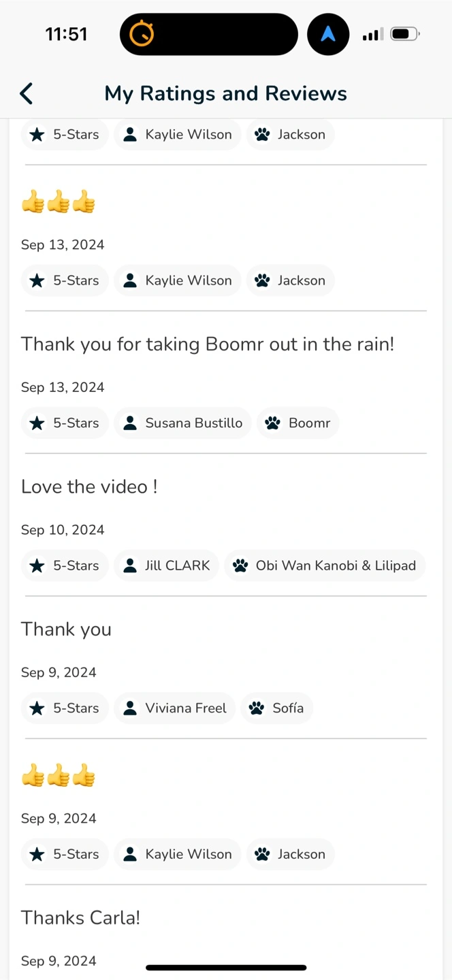Select the Jill CLARK client chip
Screen dimensions: 452x980
[x=166, y=566]
